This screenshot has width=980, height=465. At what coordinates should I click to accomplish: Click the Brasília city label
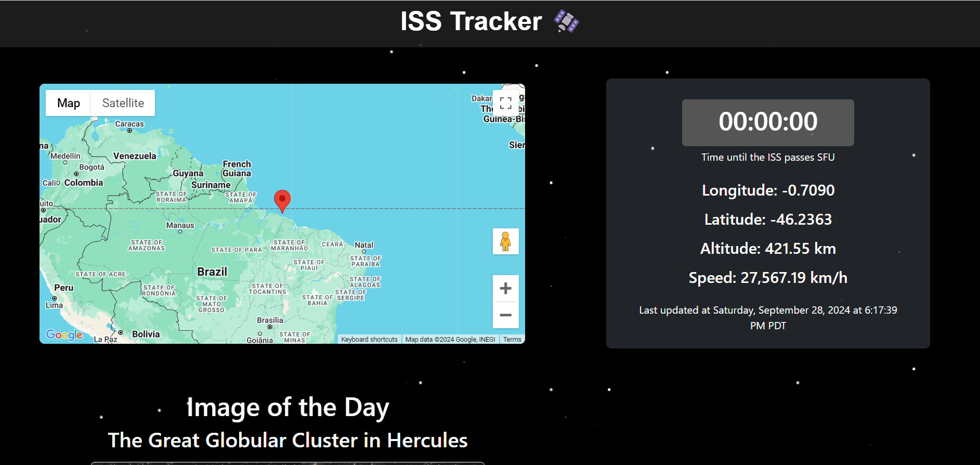click(270, 320)
